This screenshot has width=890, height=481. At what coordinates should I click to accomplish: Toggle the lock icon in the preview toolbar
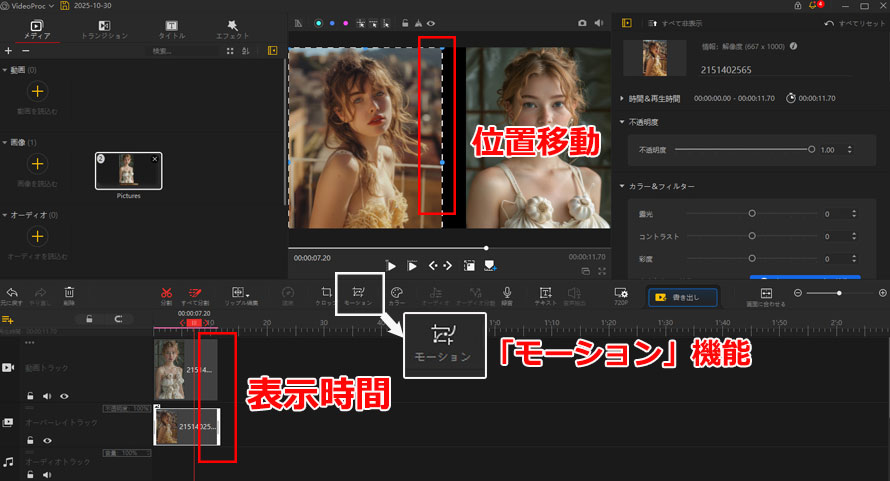405,23
